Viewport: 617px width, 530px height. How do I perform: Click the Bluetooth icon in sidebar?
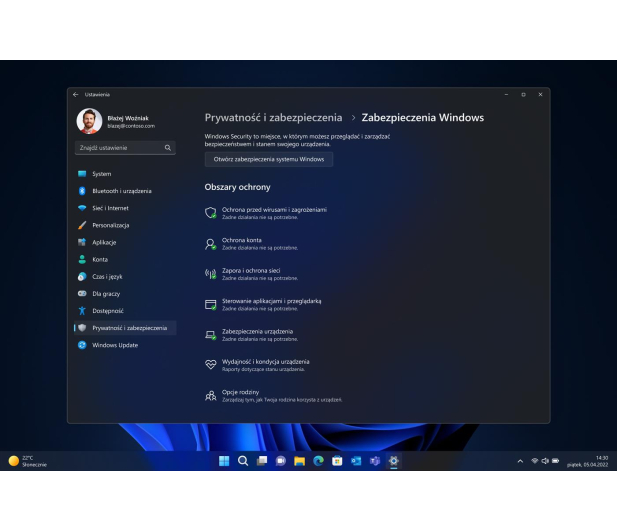point(82,191)
